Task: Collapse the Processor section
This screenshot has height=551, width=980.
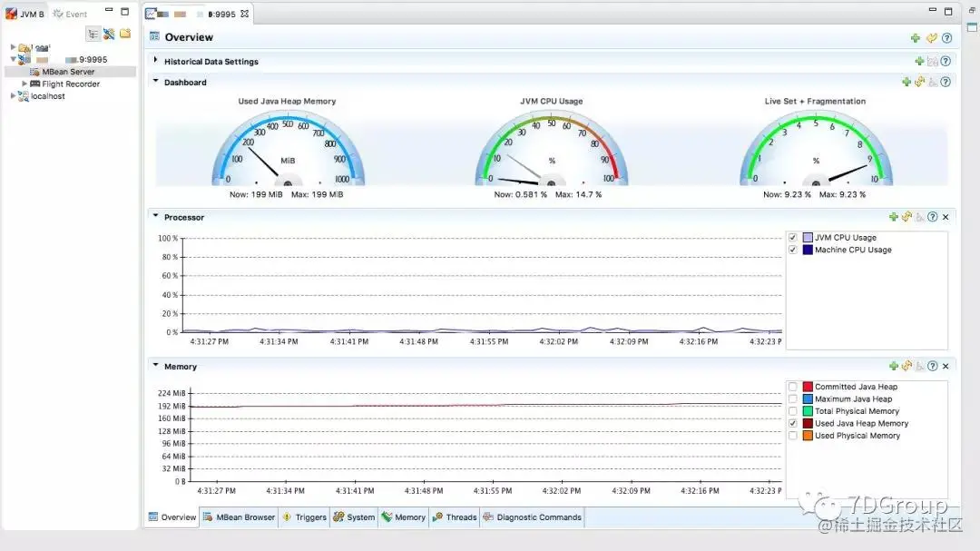Action: tap(156, 216)
